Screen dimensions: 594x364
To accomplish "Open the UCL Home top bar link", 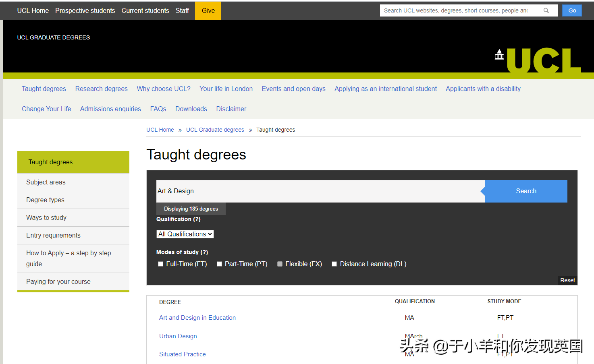I will pyautogui.click(x=33, y=10).
